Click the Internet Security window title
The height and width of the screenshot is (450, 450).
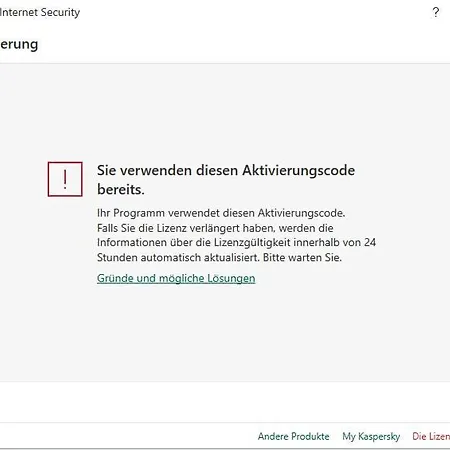[x=40, y=13]
